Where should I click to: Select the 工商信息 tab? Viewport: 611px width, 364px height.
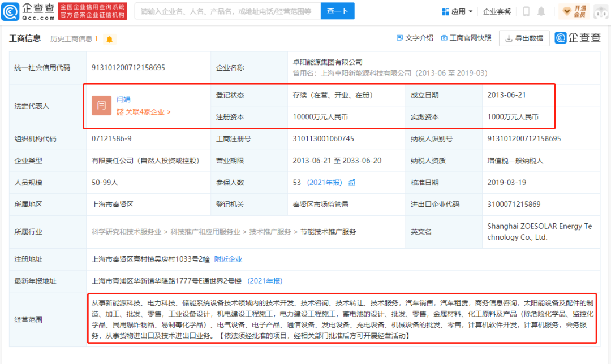click(x=25, y=38)
